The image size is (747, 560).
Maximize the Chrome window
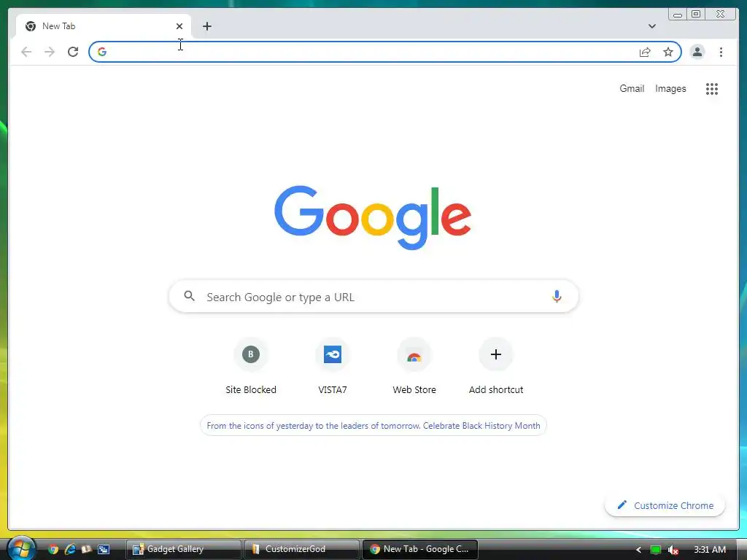point(696,15)
